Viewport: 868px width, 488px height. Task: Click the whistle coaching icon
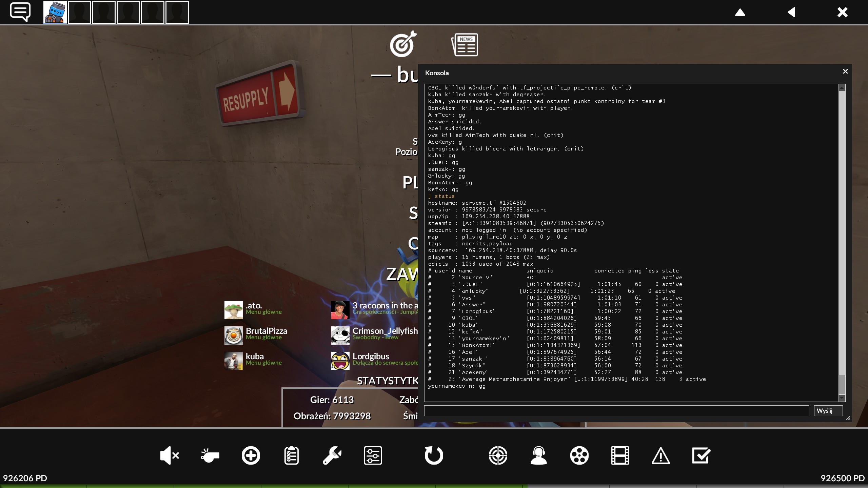tap(210, 455)
